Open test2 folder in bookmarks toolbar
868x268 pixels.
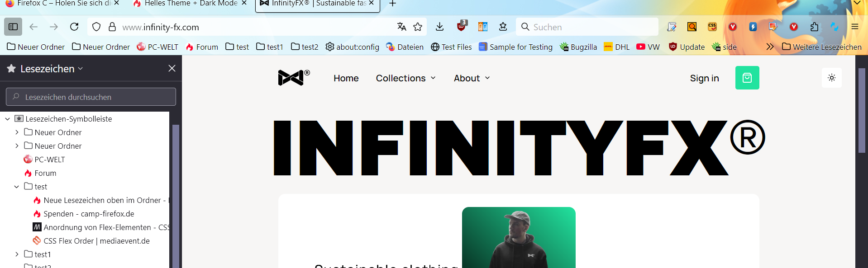305,47
